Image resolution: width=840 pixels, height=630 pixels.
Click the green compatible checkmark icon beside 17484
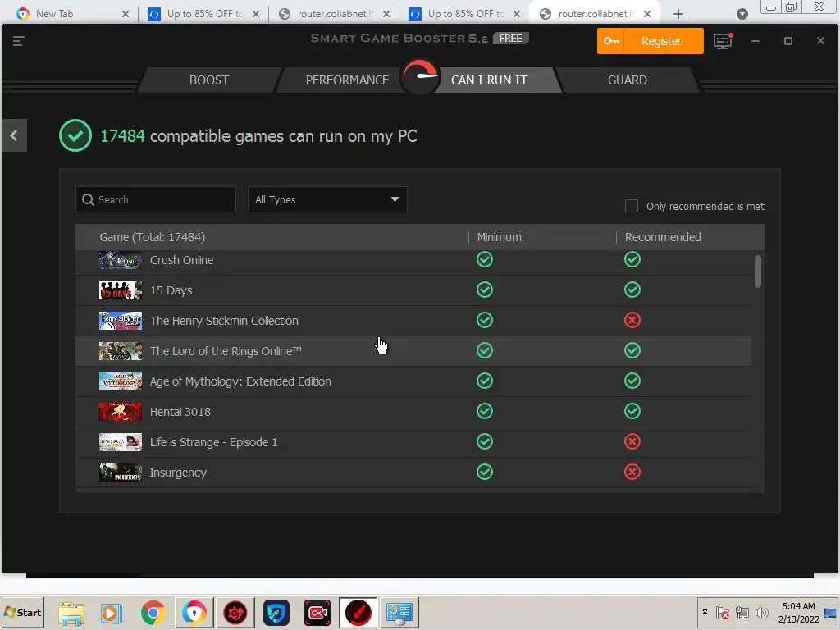(75, 135)
